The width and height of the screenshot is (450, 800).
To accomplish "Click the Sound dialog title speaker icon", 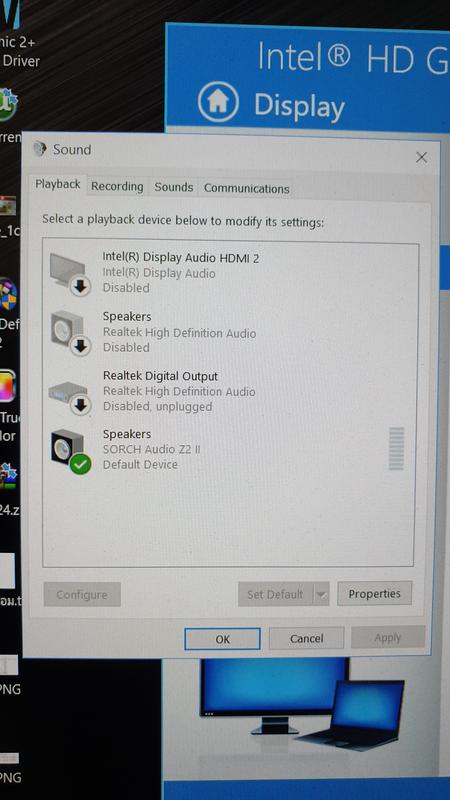I will pos(40,149).
